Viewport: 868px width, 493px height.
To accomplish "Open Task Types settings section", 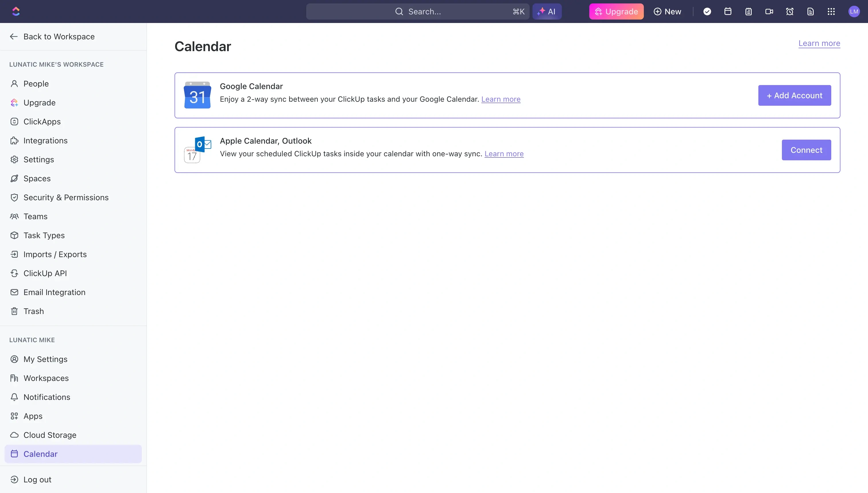I will (44, 236).
